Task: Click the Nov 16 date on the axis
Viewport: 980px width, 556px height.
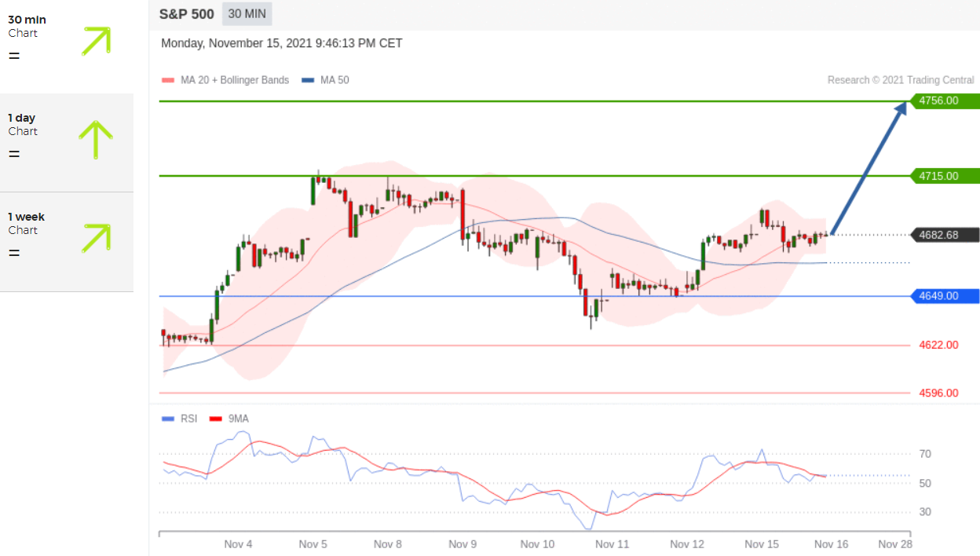Action: tap(831, 543)
